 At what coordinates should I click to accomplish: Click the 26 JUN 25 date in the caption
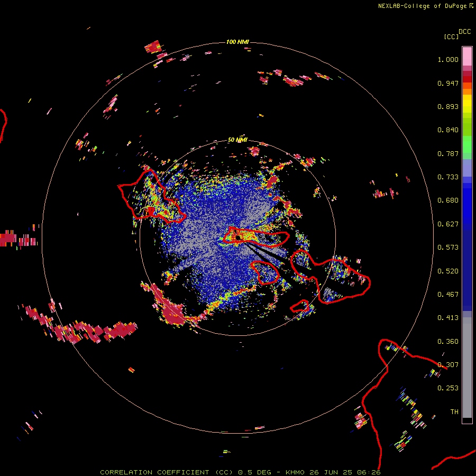click(331, 472)
